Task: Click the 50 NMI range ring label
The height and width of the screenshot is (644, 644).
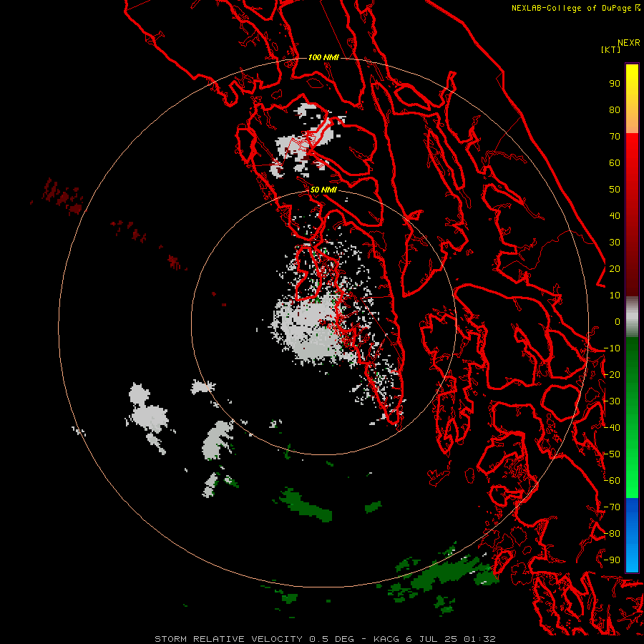Action: click(323, 190)
